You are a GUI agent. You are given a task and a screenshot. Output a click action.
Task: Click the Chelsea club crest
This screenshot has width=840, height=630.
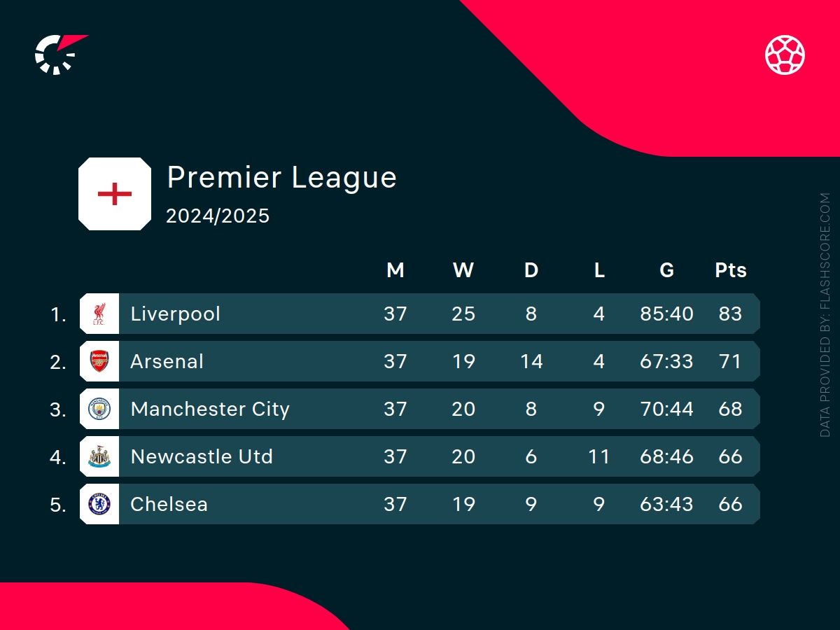click(x=99, y=504)
